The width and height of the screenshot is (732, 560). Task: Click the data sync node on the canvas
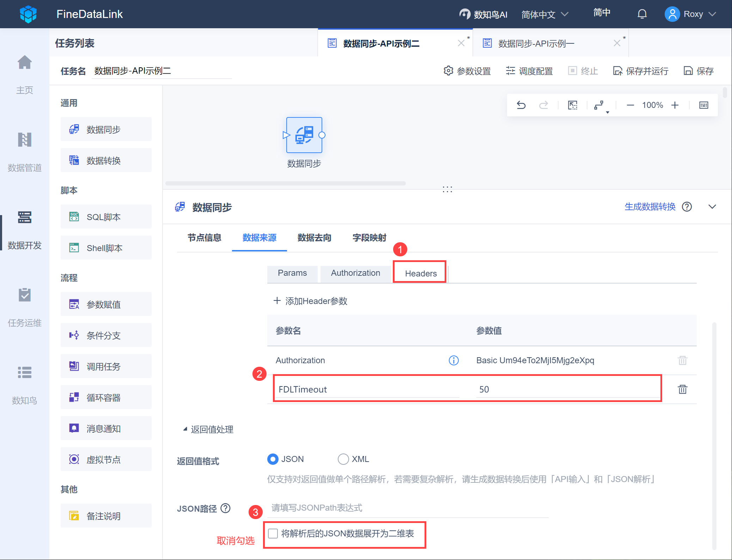[304, 135]
